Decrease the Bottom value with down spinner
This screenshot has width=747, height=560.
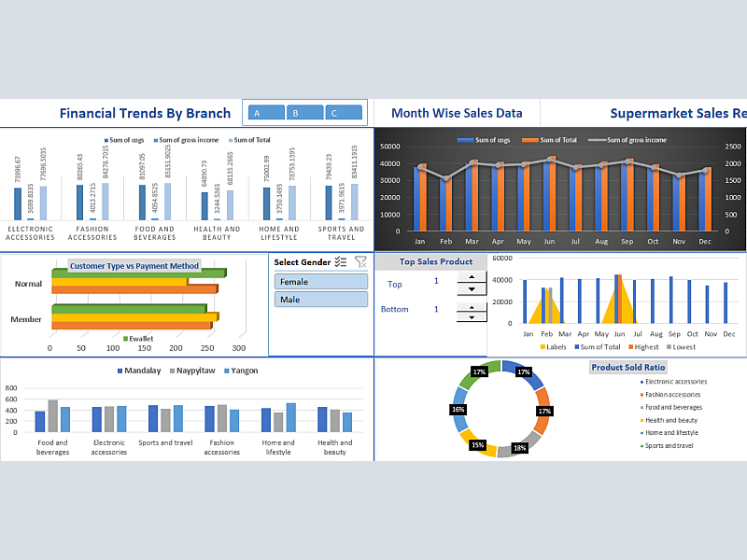point(472,316)
